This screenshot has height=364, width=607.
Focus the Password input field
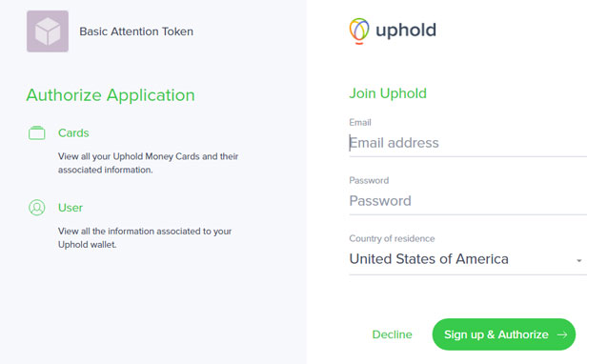tap(468, 201)
